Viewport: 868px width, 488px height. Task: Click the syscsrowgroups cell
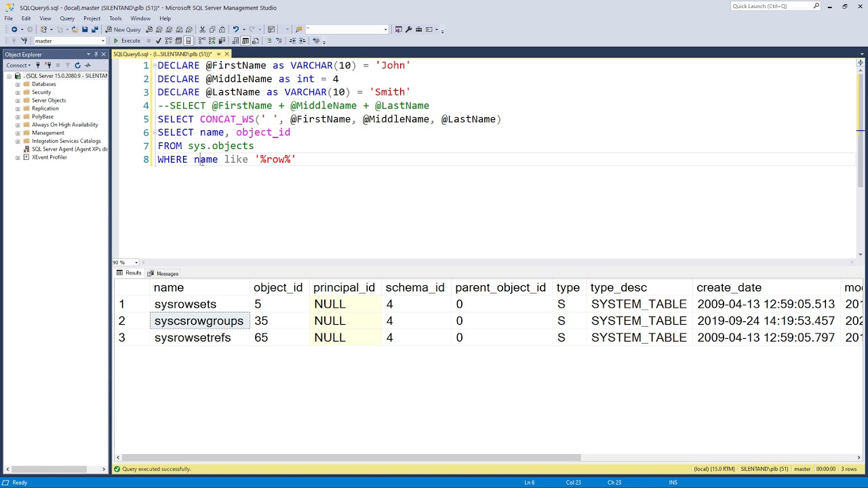click(x=200, y=321)
